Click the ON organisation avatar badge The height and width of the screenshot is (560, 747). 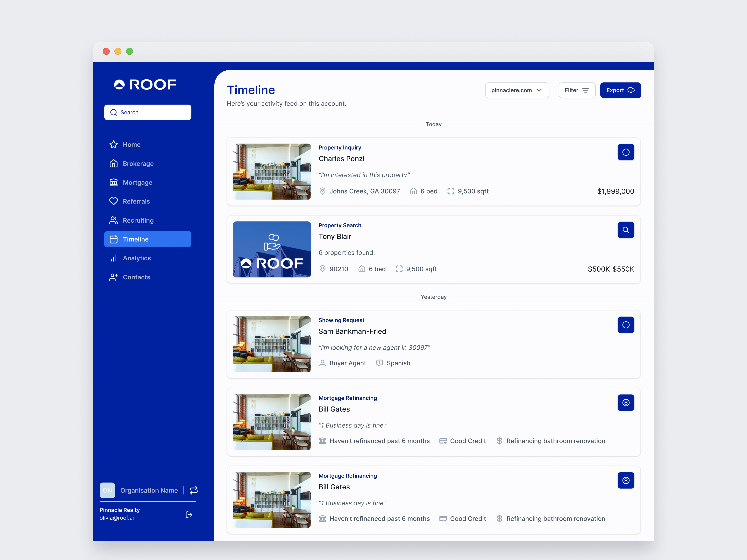(107, 490)
